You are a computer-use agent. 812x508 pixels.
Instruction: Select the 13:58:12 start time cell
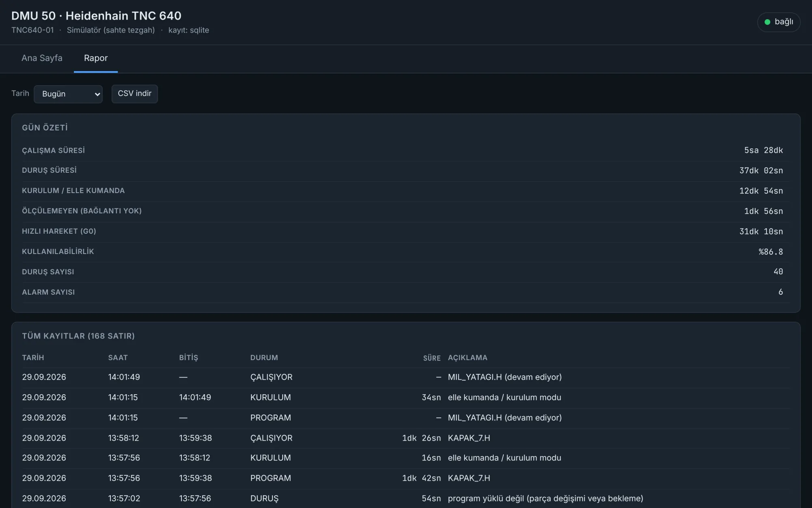pos(123,438)
